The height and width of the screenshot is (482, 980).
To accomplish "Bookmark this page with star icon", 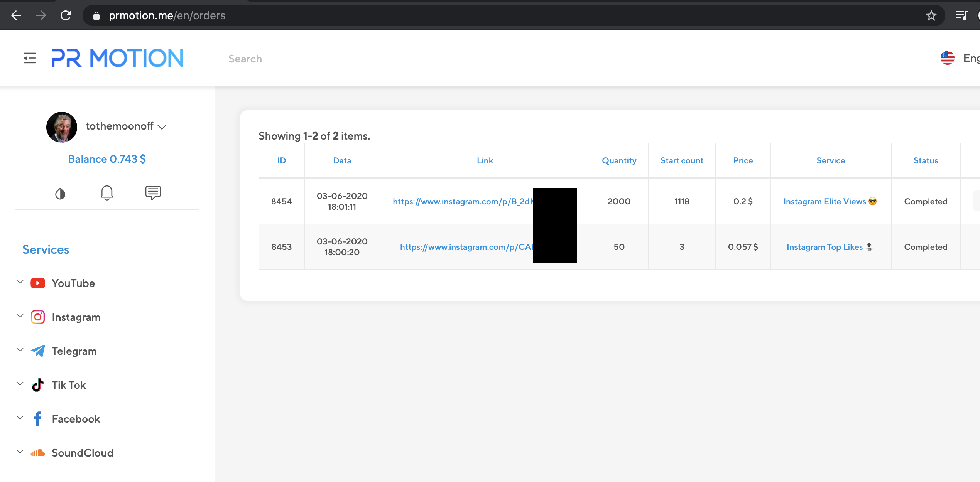I will pos(931,15).
